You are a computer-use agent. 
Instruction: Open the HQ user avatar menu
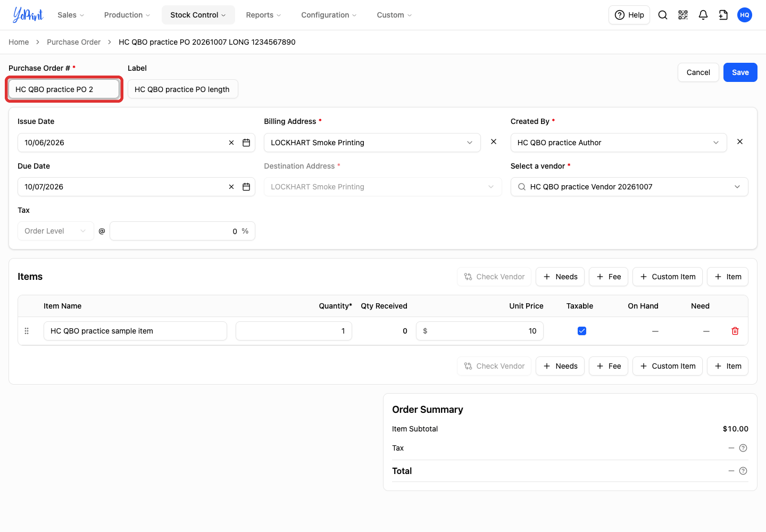(x=745, y=15)
